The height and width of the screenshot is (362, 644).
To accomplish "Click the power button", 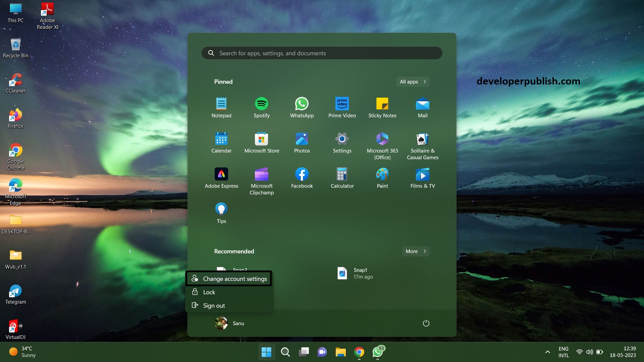I will [426, 323].
